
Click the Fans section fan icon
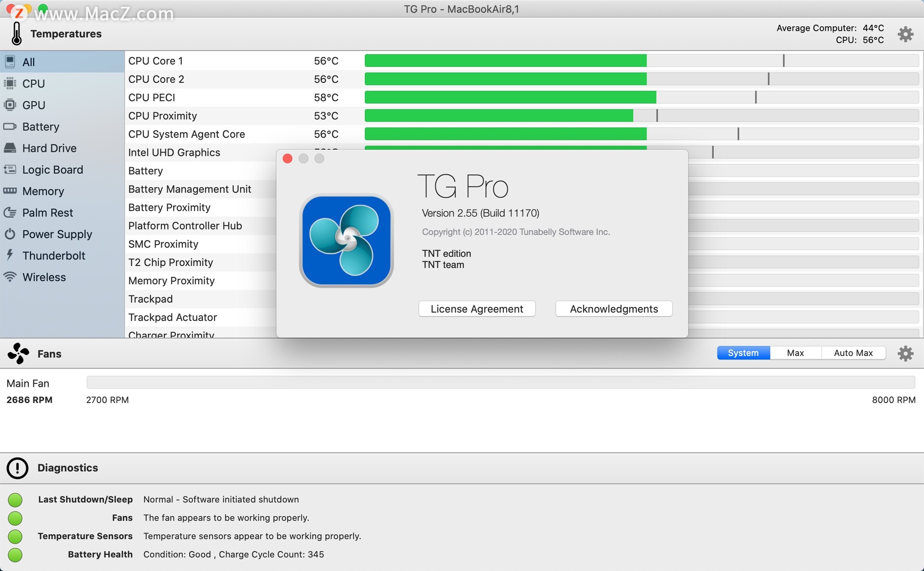coord(18,354)
